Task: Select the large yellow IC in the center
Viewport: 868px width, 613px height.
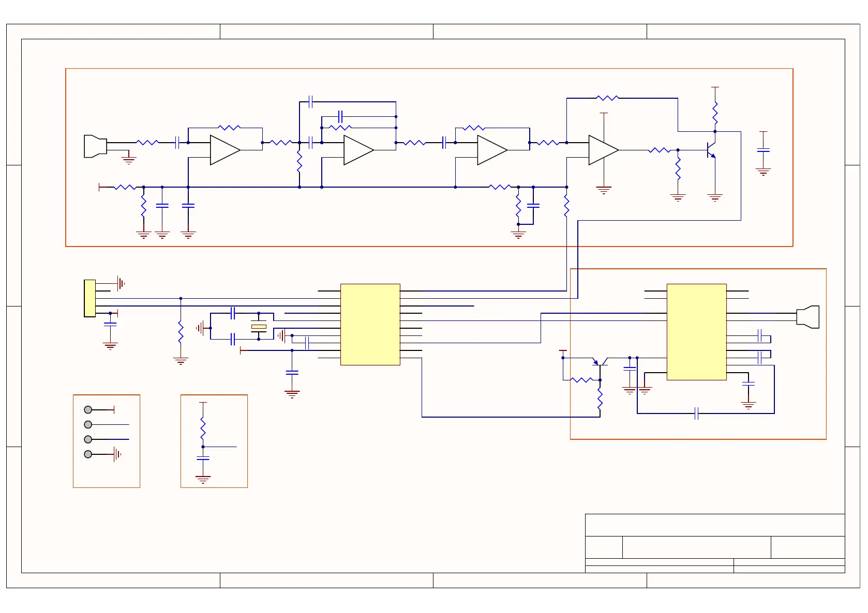Action: pyautogui.click(x=370, y=325)
